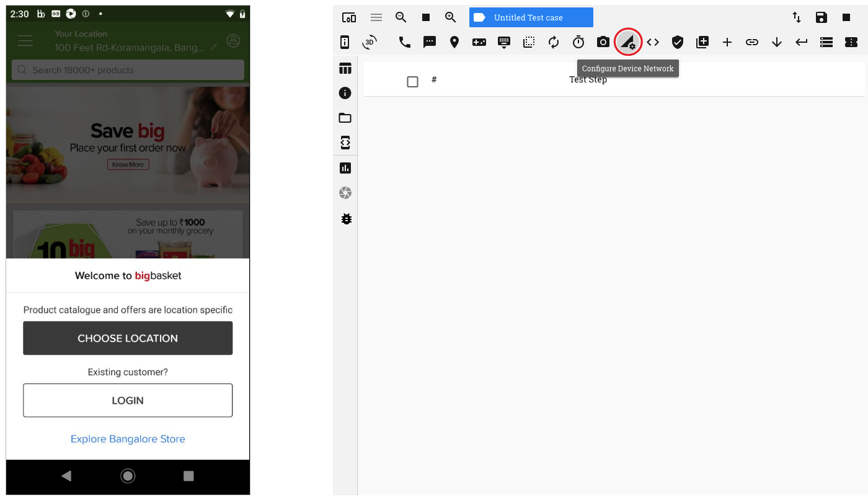Tap the Android recents square button

pos(189,476)
